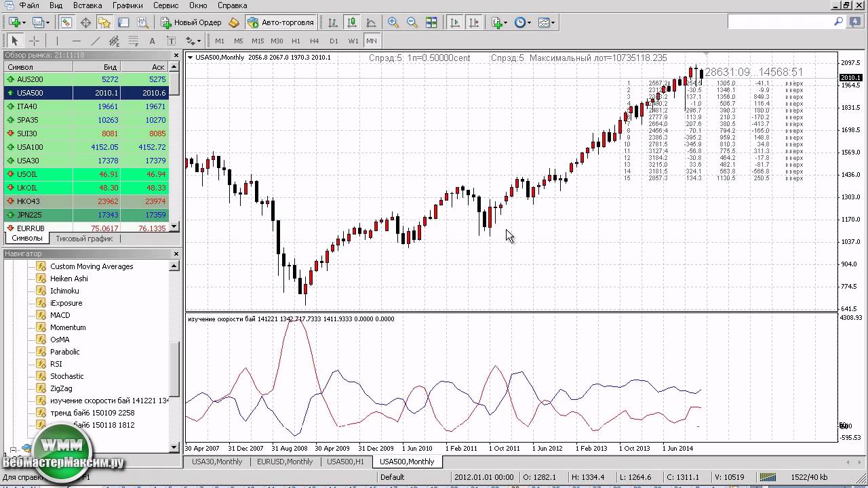Open the Сервис menu
868x488 pixels.
coord(166,5)
